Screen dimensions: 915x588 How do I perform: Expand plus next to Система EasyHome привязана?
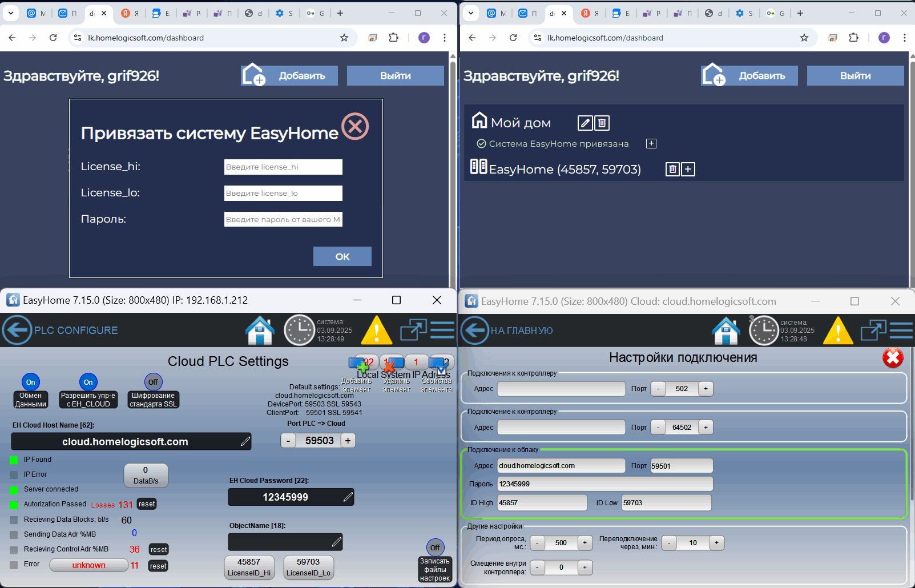[x=651, y=143]
